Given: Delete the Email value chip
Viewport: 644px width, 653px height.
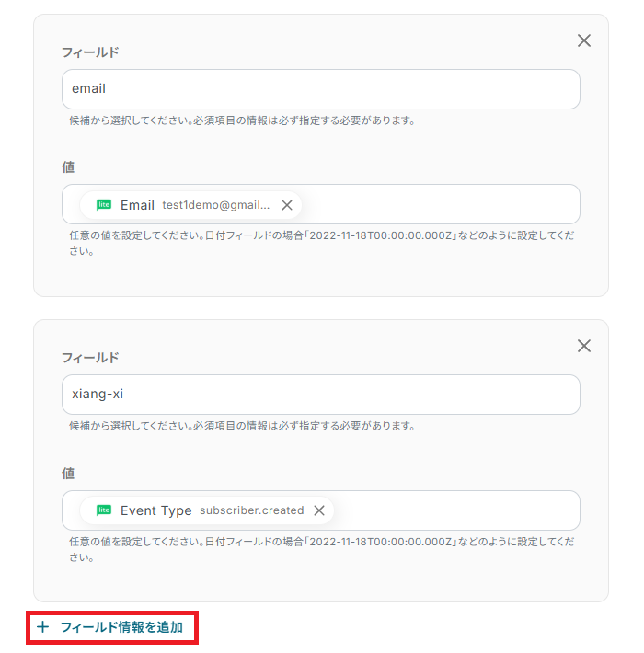Looking at the screenshot, I should pyautogui.click(x=287, y=205).
